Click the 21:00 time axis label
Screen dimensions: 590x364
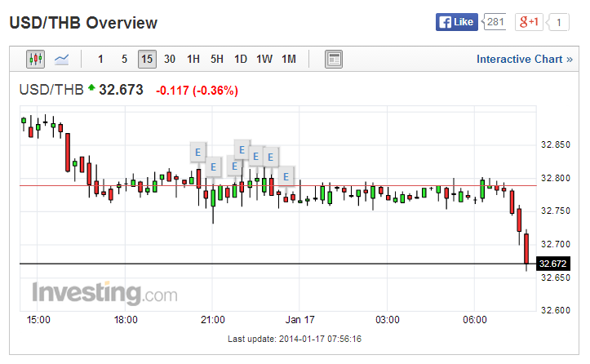click(213, 320)
